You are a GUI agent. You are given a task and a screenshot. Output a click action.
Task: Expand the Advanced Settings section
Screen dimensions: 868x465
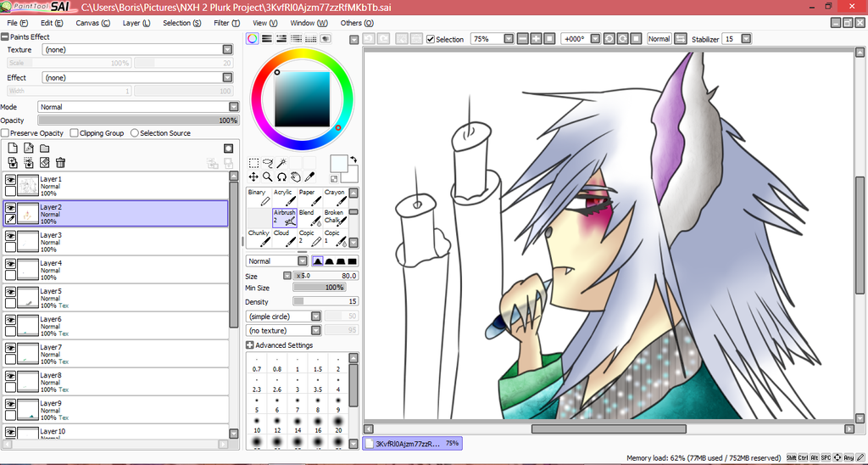250,345
